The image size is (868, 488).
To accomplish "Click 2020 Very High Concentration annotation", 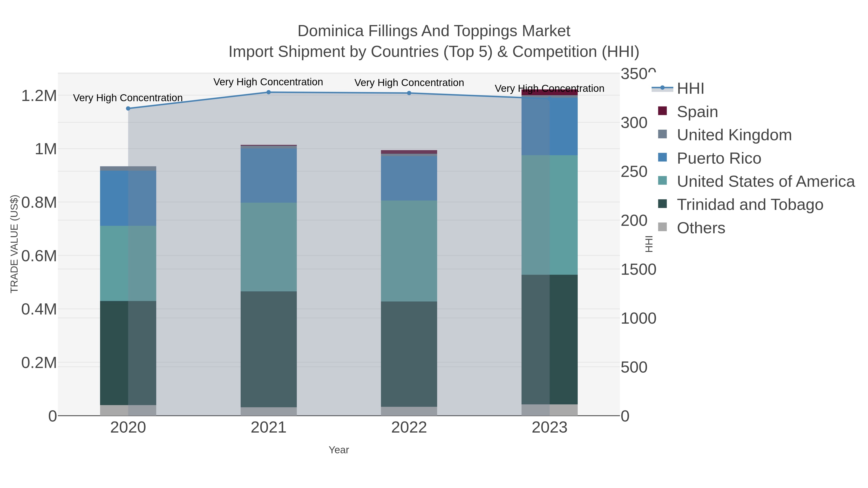I will tap(128, 98).
